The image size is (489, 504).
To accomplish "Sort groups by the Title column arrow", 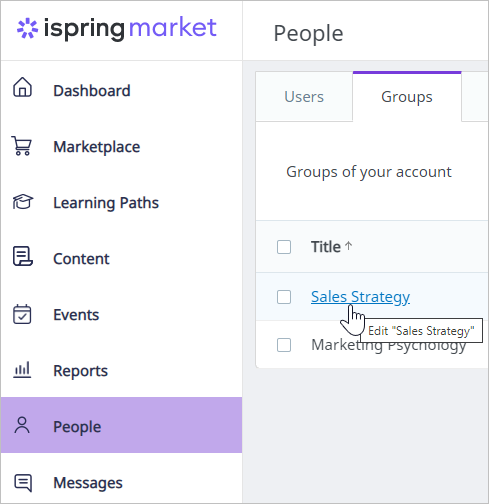I will coord(349,246).
